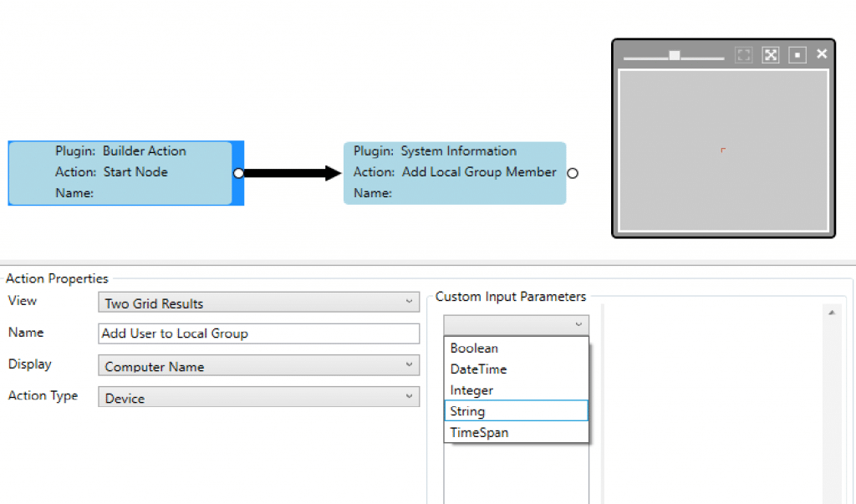Choose Integer in the parameter type list
Image resolution: width=856 pixels, height=504 pixels.
[x=516, y=389]
